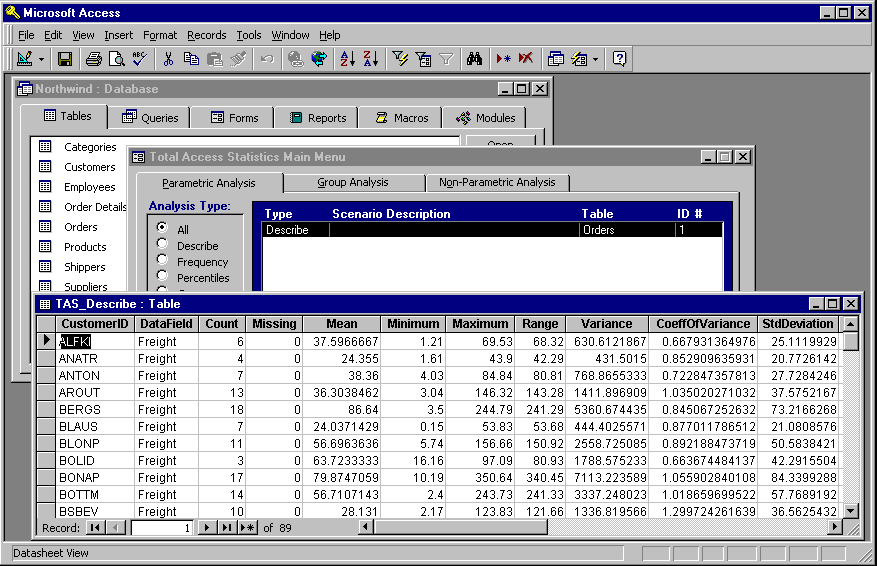Open the New Object dropdown arrow

(x=595, y=59)
